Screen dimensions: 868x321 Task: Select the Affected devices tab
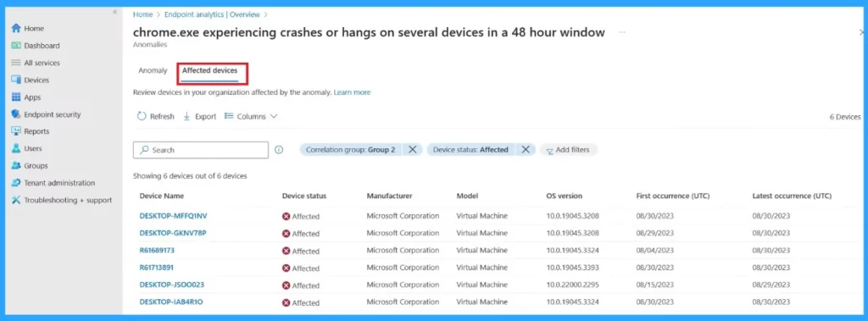[210, 70]
